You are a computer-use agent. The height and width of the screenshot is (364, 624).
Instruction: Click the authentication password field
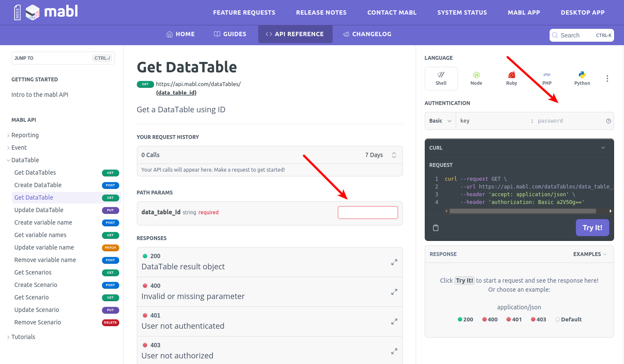[x=570, y=121]
